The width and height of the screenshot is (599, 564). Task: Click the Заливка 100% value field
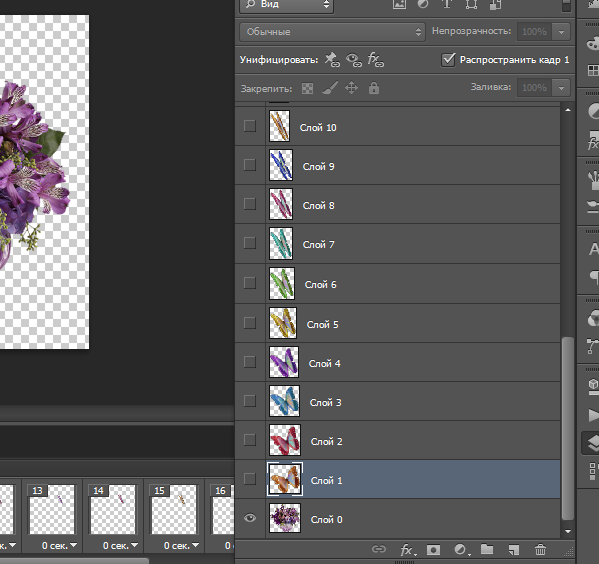pyautogui.click(x=534, y=88)
